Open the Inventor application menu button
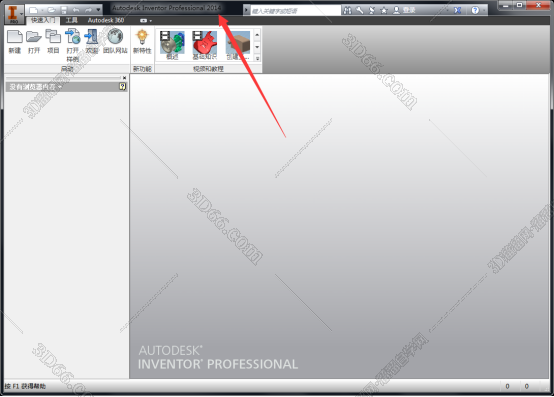 coord(13,13)
